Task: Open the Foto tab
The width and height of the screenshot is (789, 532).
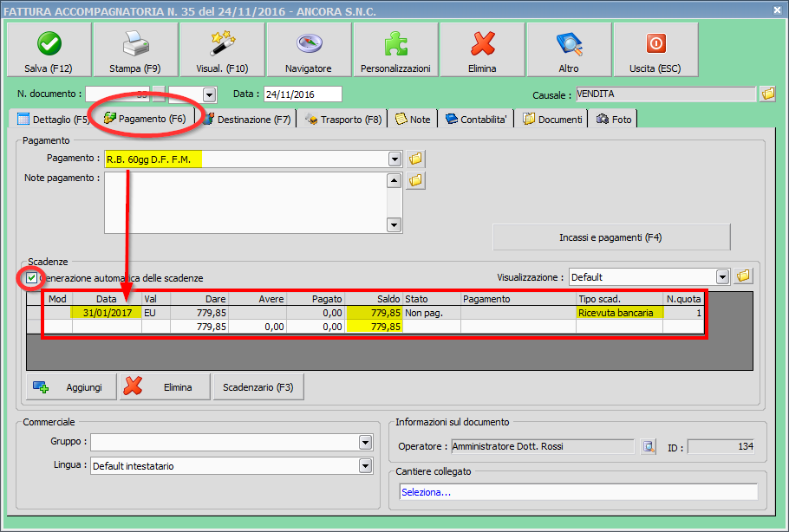Action: point(614,120)
